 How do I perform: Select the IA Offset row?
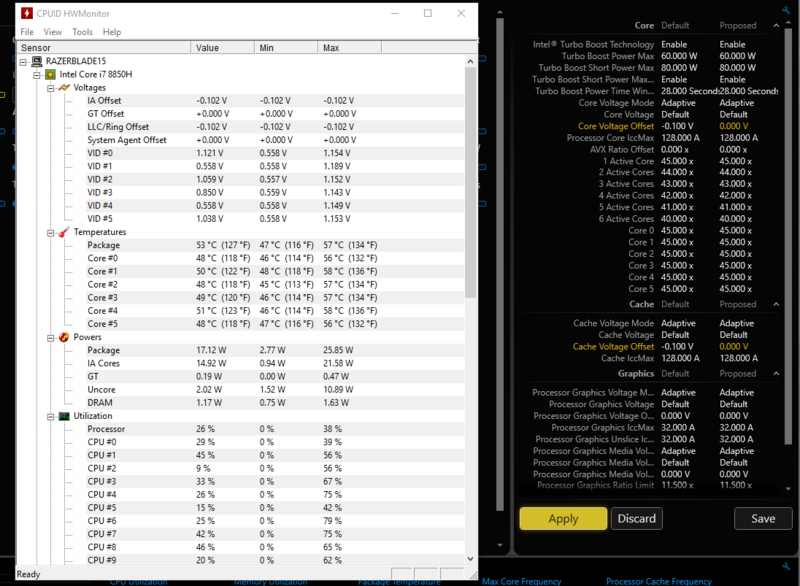point(275,100)
